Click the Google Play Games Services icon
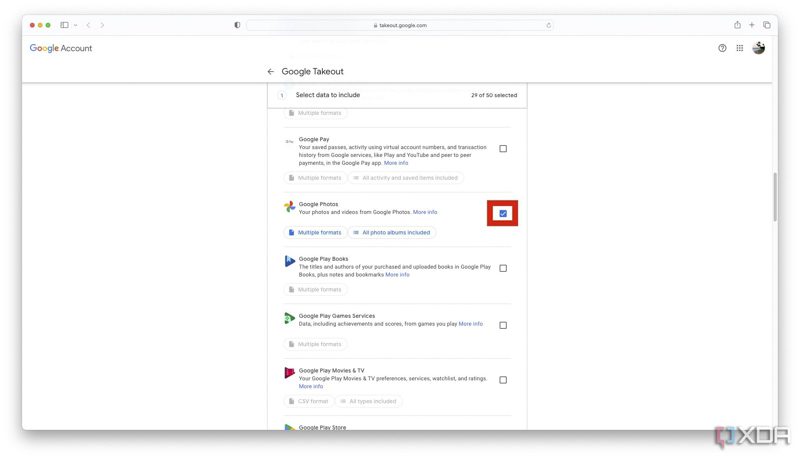The height and width of the screenshot is (459, 800). tap(289, 318)
